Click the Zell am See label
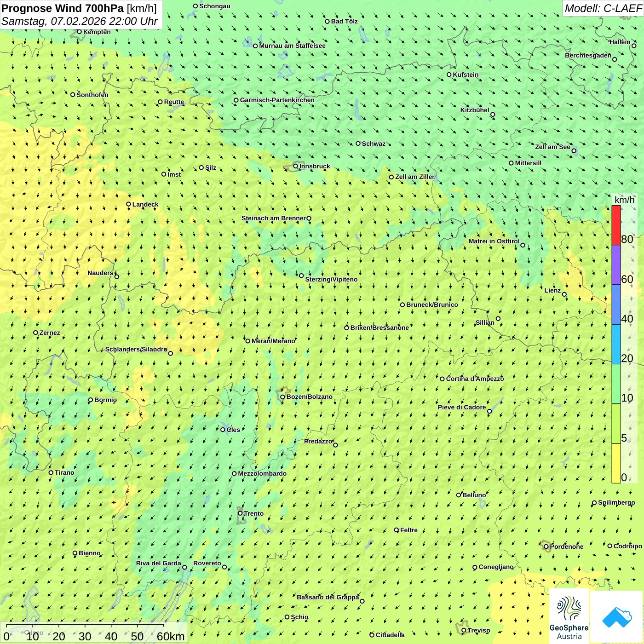 [552, 147]
